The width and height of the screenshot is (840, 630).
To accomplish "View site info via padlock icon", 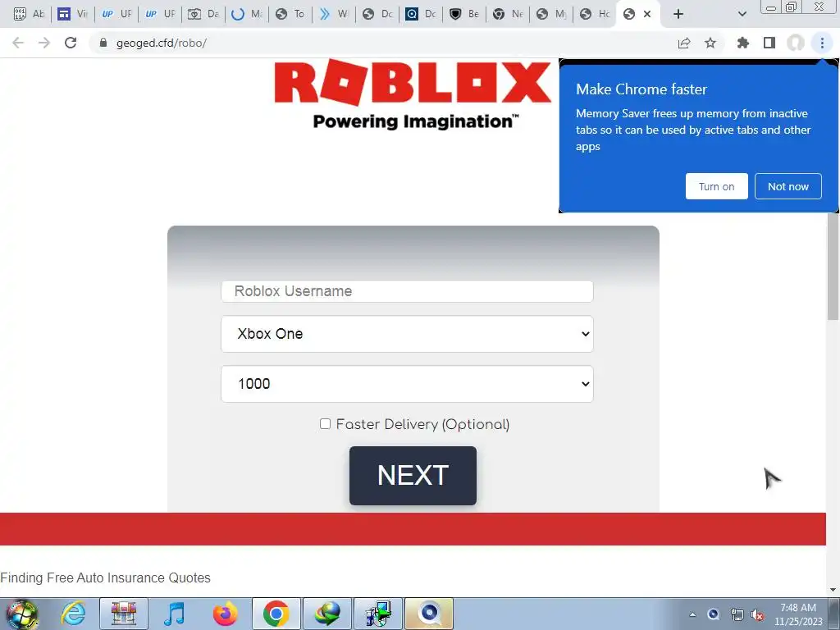I will coord(103,43).
